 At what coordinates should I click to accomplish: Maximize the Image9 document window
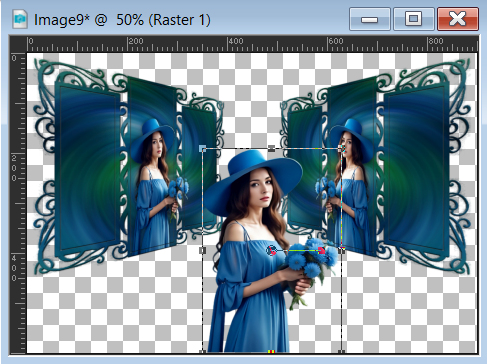pos(414,19)
